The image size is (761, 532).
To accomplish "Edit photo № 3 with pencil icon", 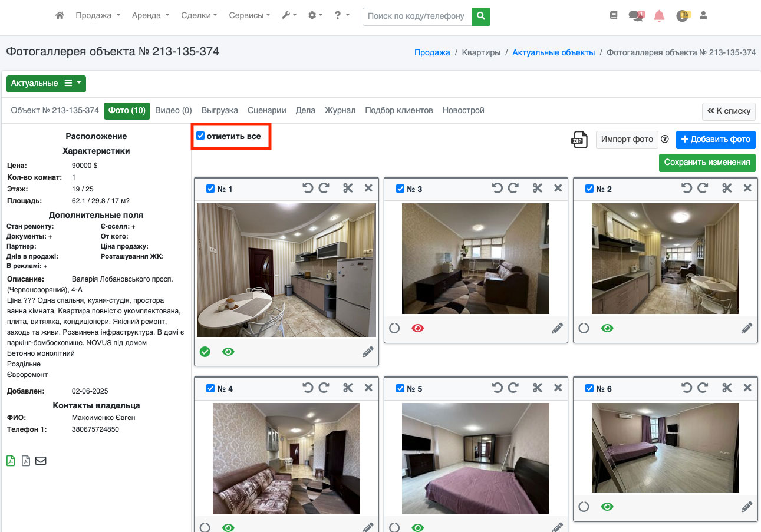I will 557,329.
